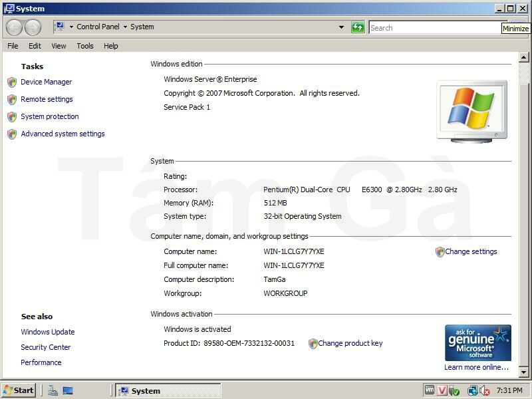
Task: Open the Edit menu
Action: (x=35, y=46)
